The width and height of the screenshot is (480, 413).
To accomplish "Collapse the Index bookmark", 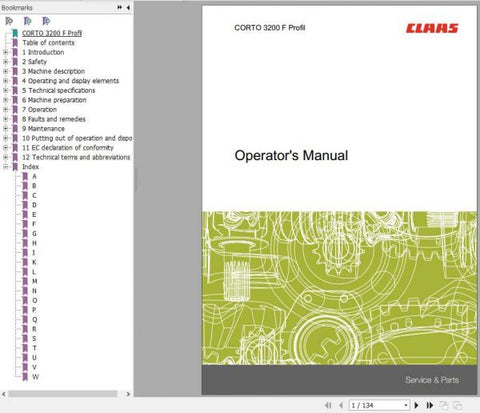I will [x=5, y=167].
